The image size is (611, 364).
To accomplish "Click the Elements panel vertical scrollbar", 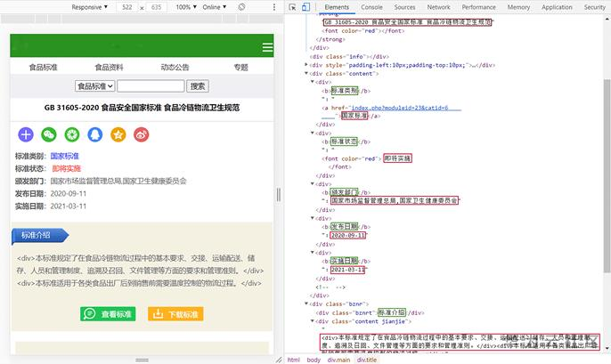I will click(607, 175).
